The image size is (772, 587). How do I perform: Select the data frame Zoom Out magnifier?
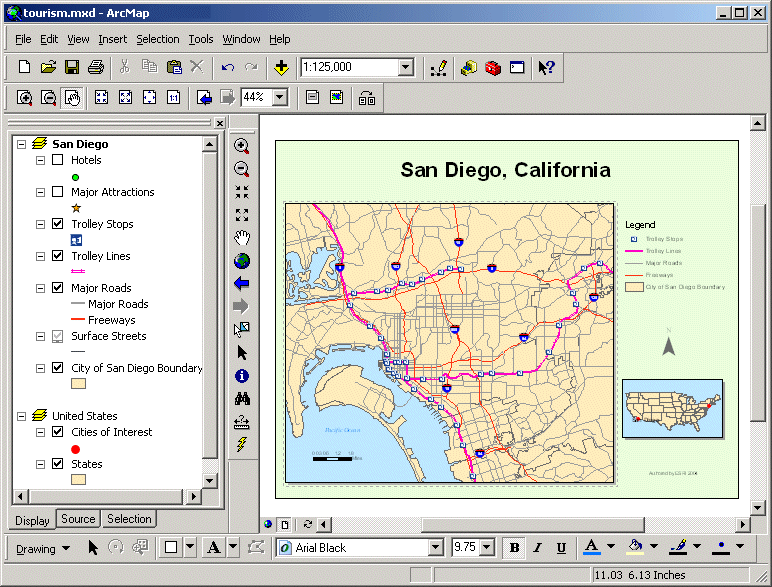click(241, 169)
